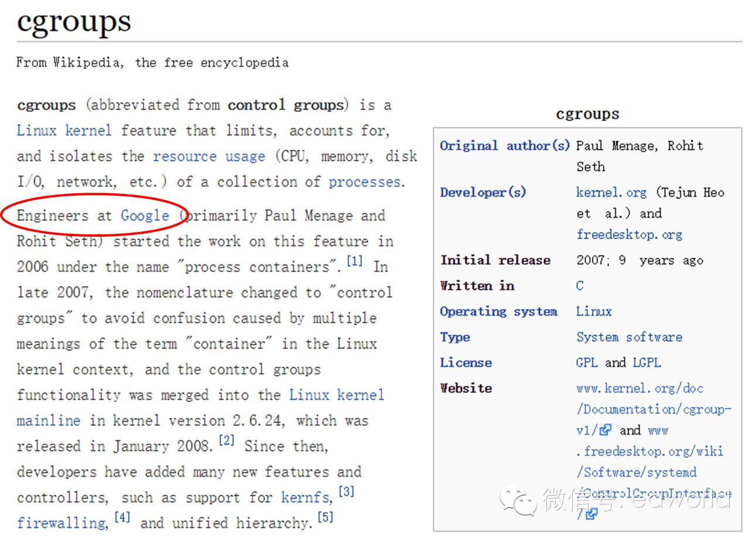Open kernel.org link in infobox
The width and height of the screenshot is (756, 539).
611,192
